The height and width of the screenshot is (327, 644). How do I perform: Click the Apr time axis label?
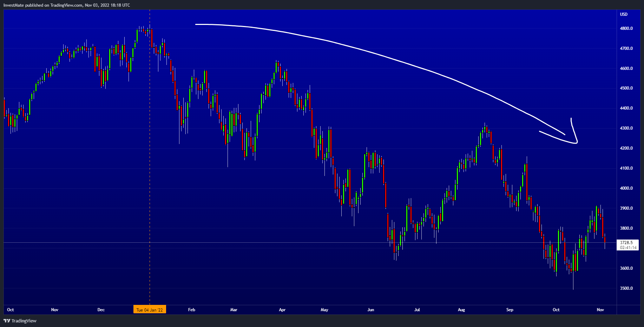(x=282, y=310)
